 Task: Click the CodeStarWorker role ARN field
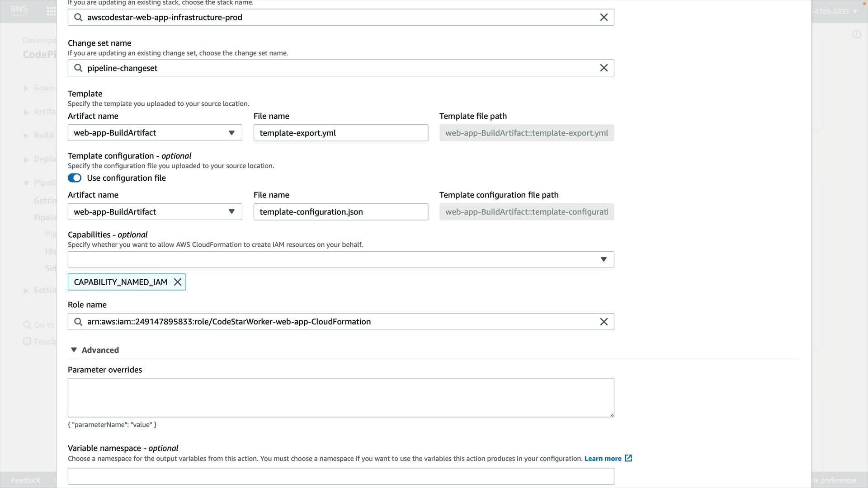pyautogui.click(x=339, y=322)
